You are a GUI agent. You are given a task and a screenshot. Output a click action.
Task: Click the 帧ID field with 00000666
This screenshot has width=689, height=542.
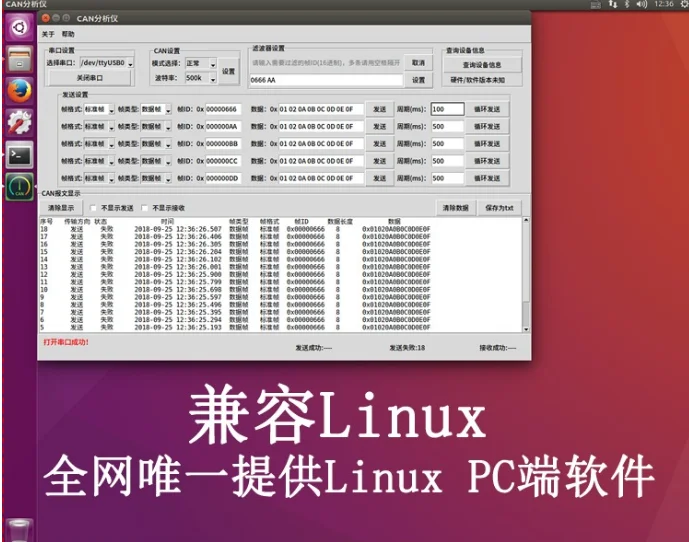[223, 109]
